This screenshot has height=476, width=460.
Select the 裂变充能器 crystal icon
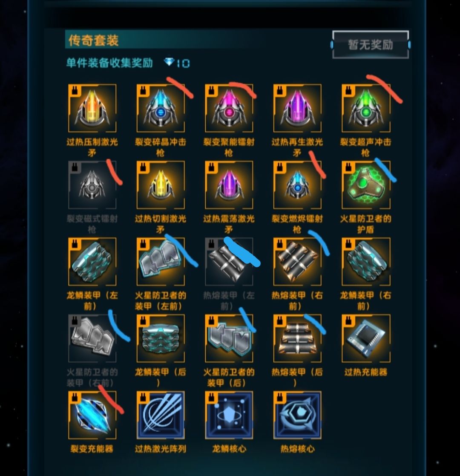[x=92, y=415]
